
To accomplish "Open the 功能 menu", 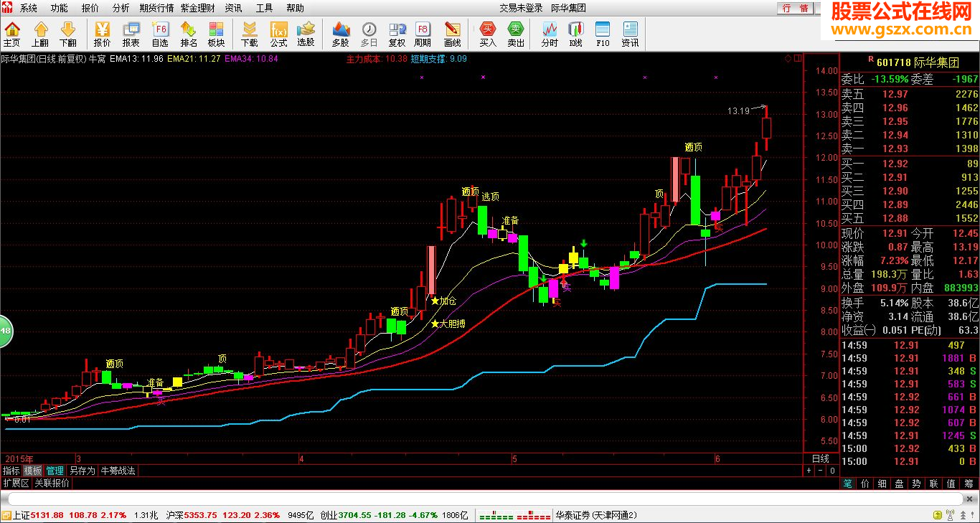I will coord(60,8).
